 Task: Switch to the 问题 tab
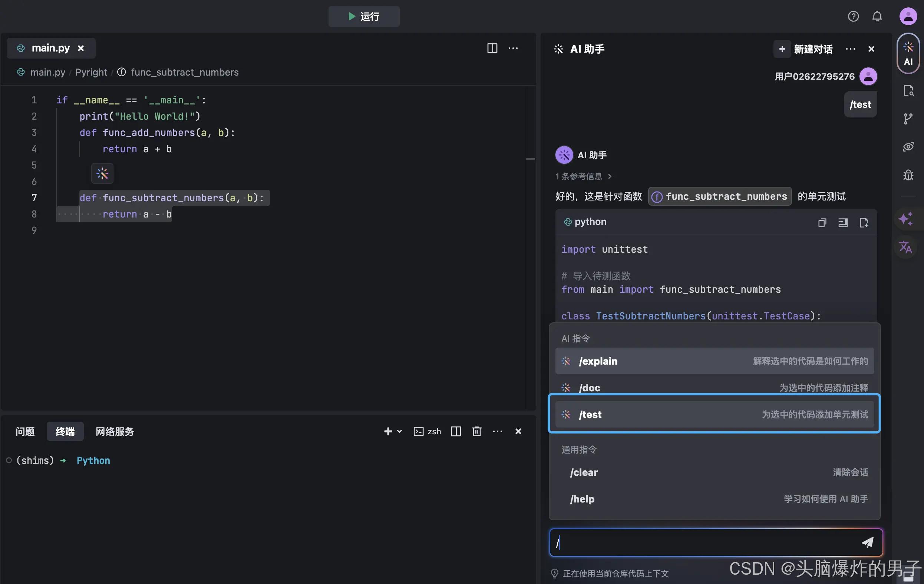25,431
